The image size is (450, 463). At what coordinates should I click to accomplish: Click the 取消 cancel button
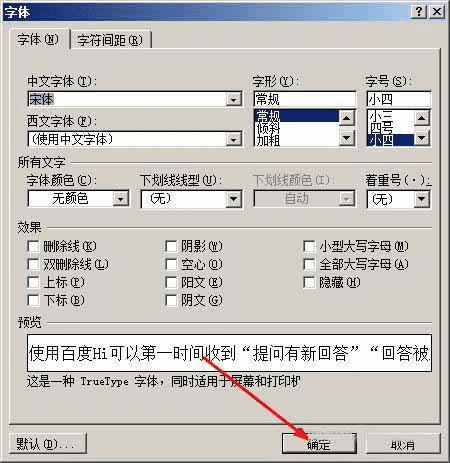tap(403, 444)
